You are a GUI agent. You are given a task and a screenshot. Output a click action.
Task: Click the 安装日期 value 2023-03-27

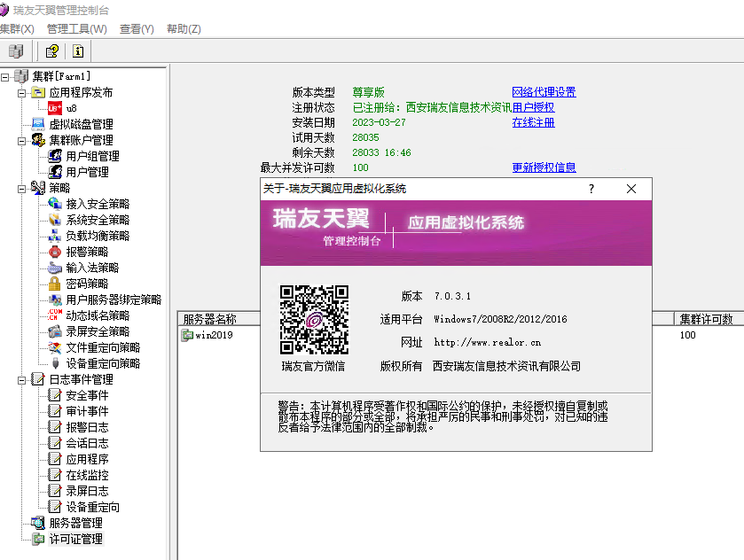click(380, 122)
